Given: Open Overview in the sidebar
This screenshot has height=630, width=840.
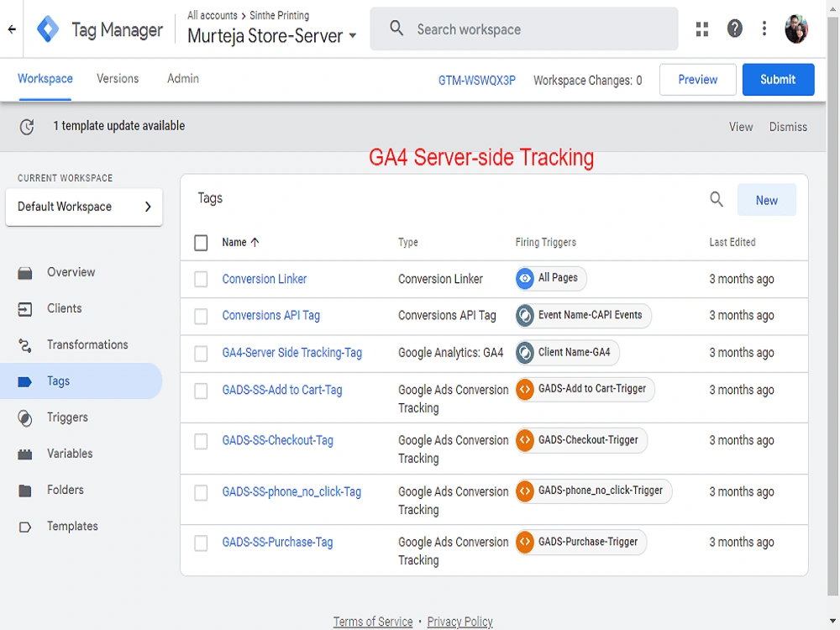Looking at the screenshot, I should tap(71, 272).
